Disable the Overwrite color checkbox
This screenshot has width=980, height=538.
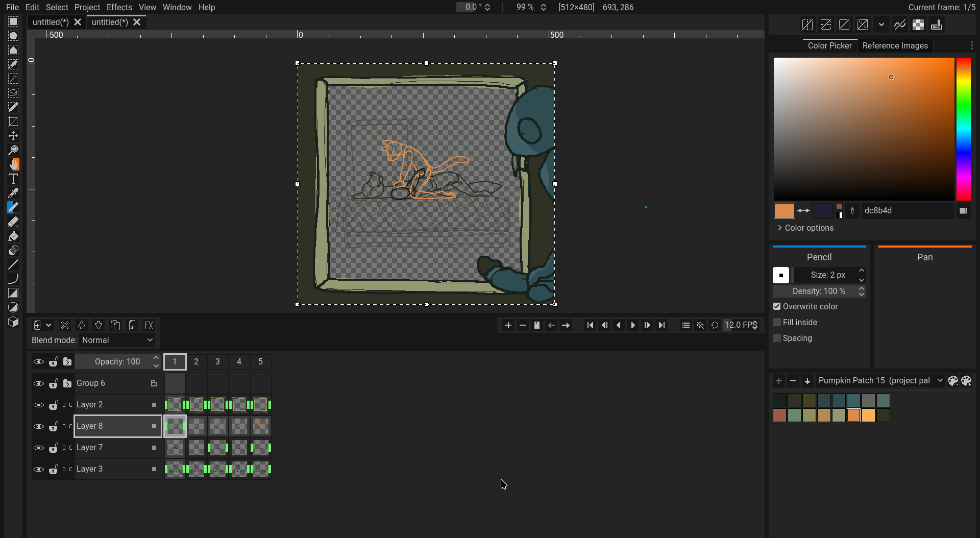[x=777, y=306]
